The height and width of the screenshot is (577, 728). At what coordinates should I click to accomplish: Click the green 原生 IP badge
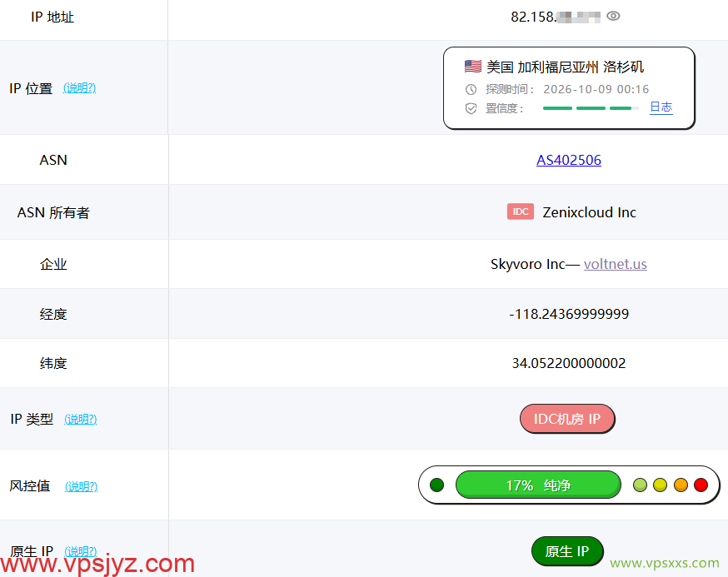coord(567,551)
